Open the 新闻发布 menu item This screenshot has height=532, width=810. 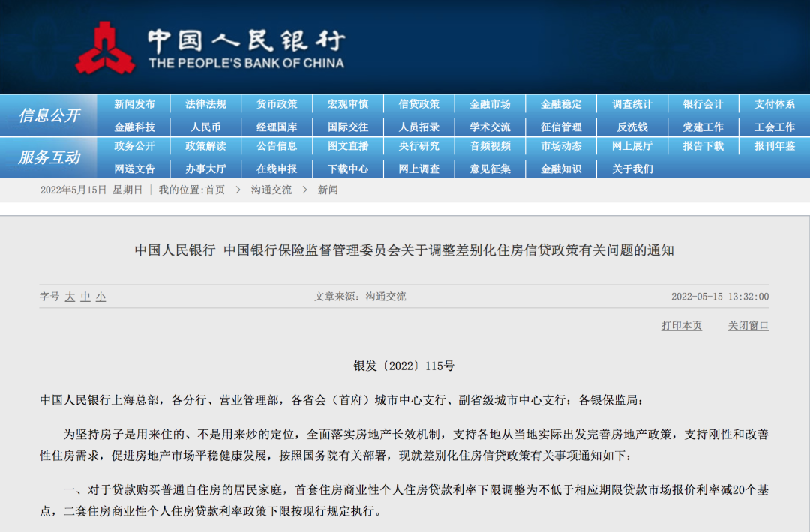[134, 104]
